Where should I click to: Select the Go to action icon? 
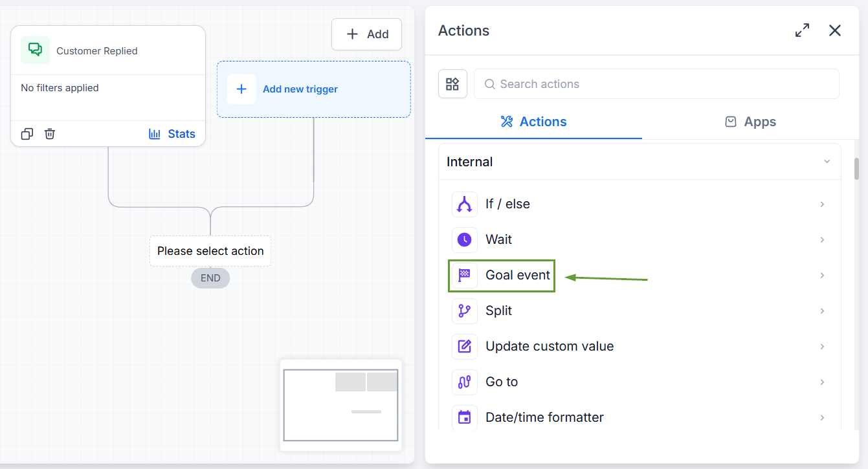[x=464, y=382]
